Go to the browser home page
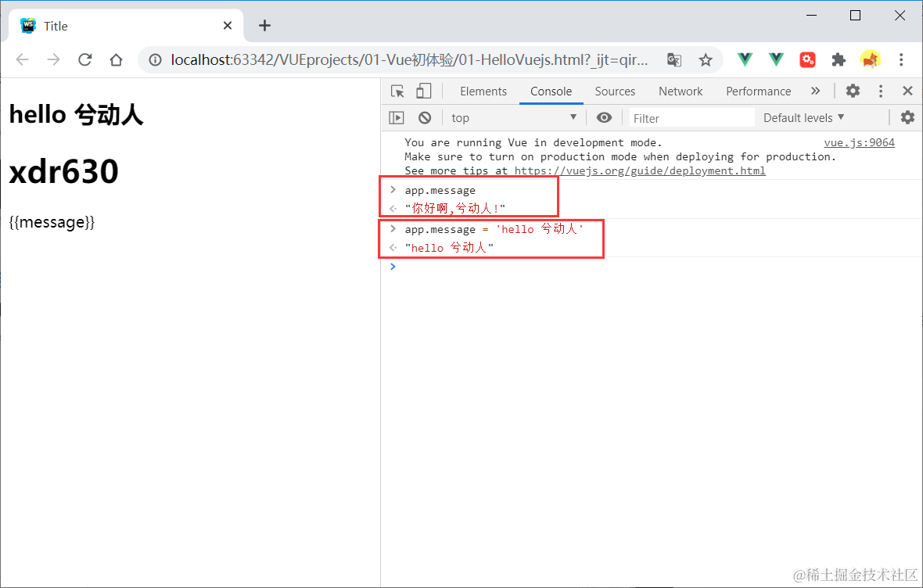This screenshot has width=923, height=588. pyautogui.click(x=116, y=59)
